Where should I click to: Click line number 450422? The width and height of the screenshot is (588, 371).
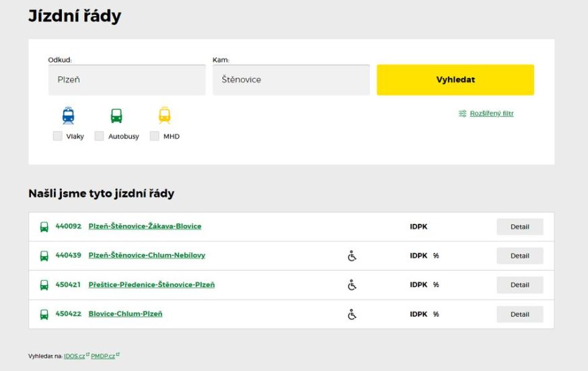click(68, 314)
